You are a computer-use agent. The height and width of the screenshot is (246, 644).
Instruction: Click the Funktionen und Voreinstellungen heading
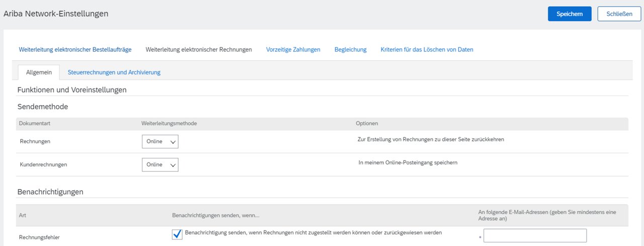point(72,90)
